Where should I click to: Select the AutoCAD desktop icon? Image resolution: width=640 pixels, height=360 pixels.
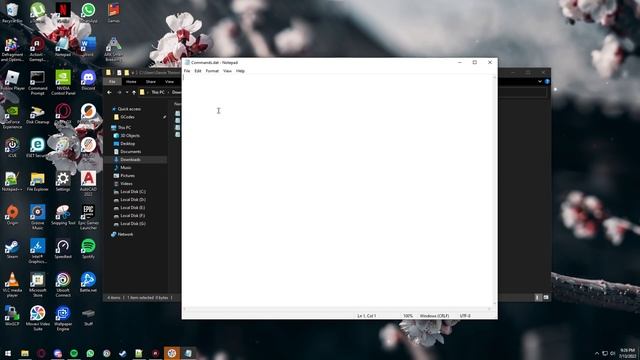coord(88,184)
